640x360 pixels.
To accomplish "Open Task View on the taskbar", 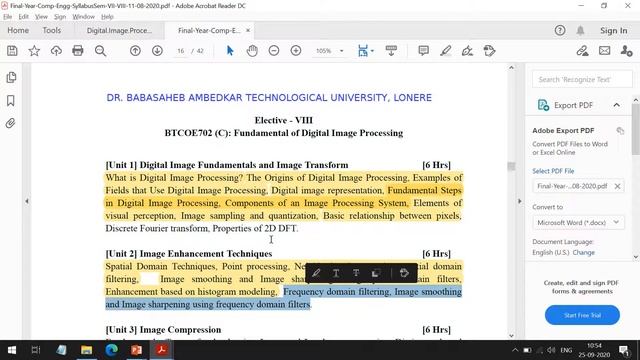I will tap(36, 350).
